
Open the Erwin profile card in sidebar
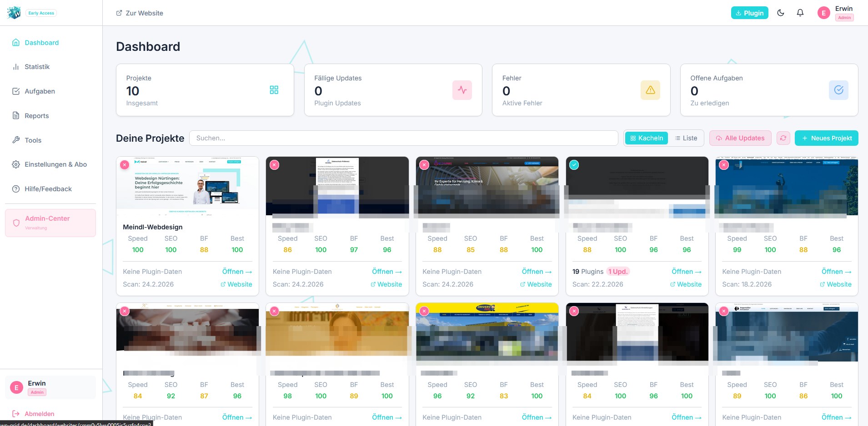coord(50,387)
